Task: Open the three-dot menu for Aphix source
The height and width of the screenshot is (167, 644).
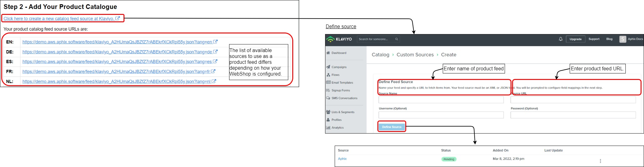Action: 600,161
